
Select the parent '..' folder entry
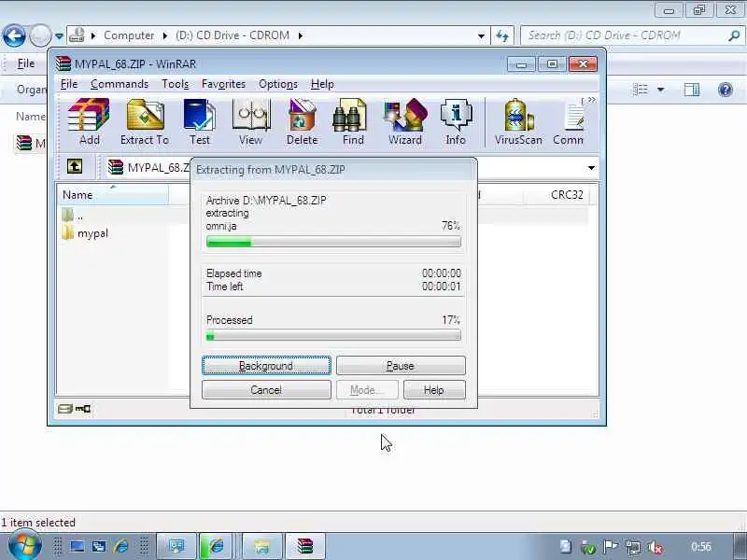click(x=73, y=216)
